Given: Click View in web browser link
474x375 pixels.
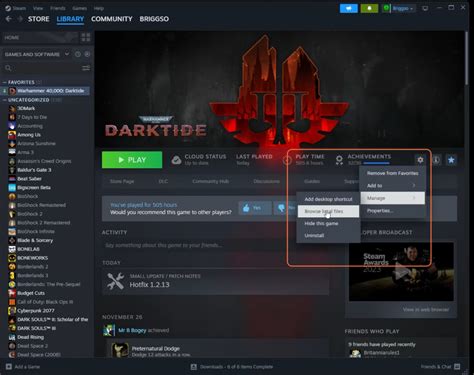Looking at the screenshot, I should point(426,309).
